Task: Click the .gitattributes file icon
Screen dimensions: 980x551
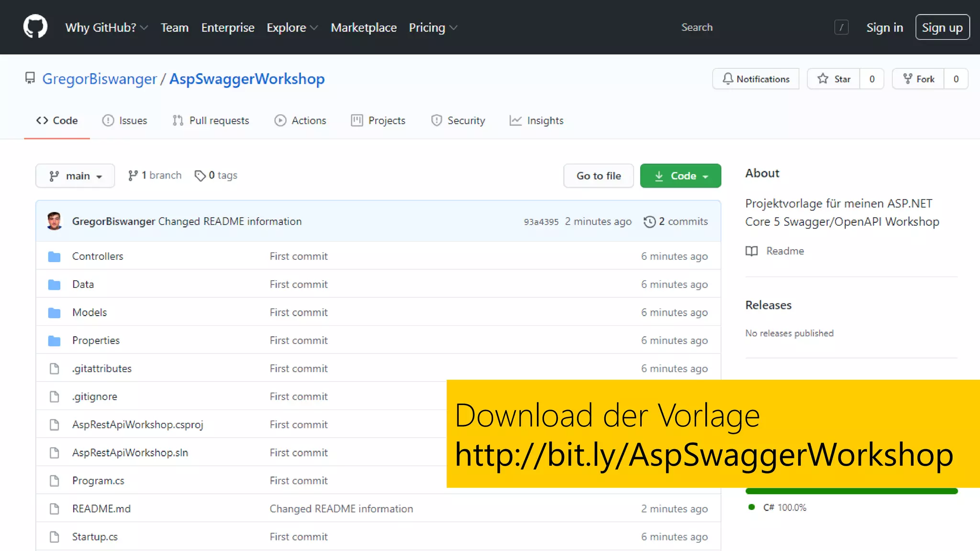Action: click(x=55, y=368)
